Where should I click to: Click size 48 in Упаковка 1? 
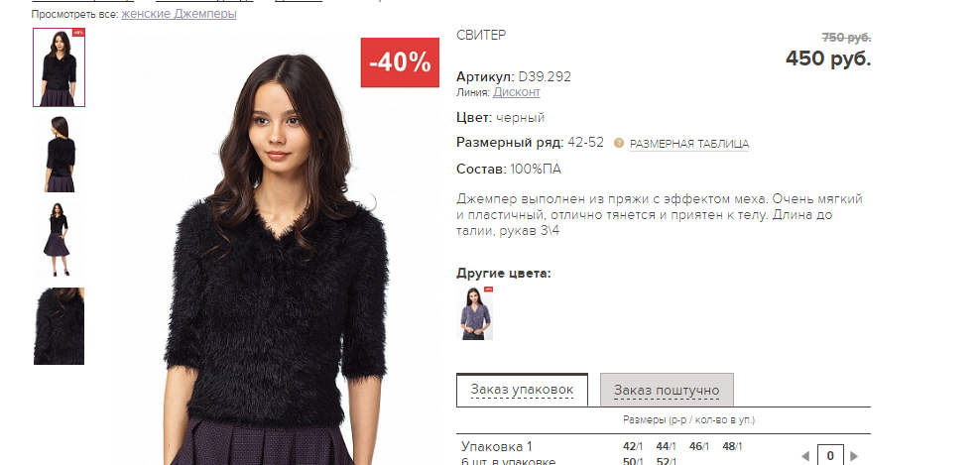point(732,447)
